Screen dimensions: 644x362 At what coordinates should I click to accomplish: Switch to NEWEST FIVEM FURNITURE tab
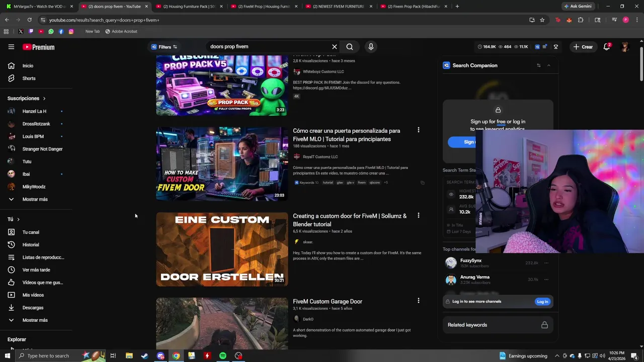click(338, 7)
